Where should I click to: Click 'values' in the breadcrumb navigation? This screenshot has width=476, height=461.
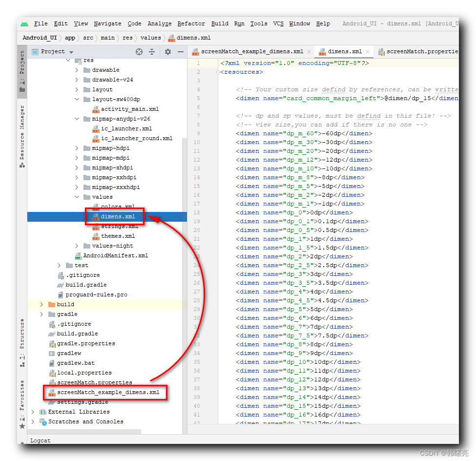(150, 38)
